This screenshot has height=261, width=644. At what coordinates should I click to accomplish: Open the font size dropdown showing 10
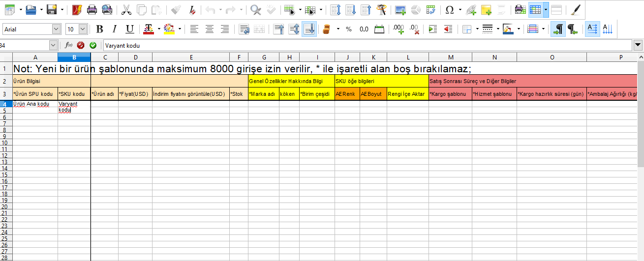[83, 29]
